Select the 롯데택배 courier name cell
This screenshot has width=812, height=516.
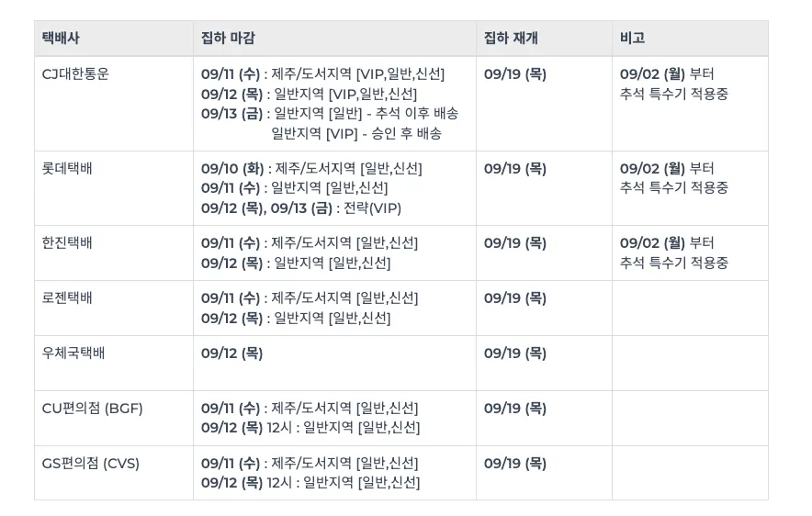point(67,169)
